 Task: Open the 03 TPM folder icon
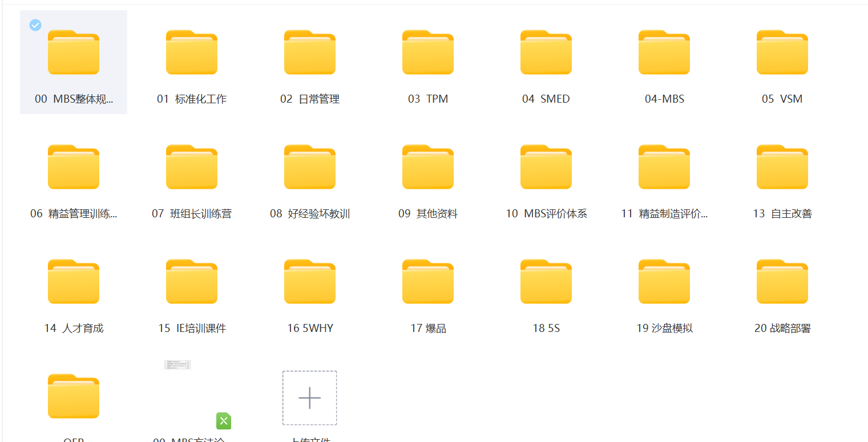click(428, 52)
